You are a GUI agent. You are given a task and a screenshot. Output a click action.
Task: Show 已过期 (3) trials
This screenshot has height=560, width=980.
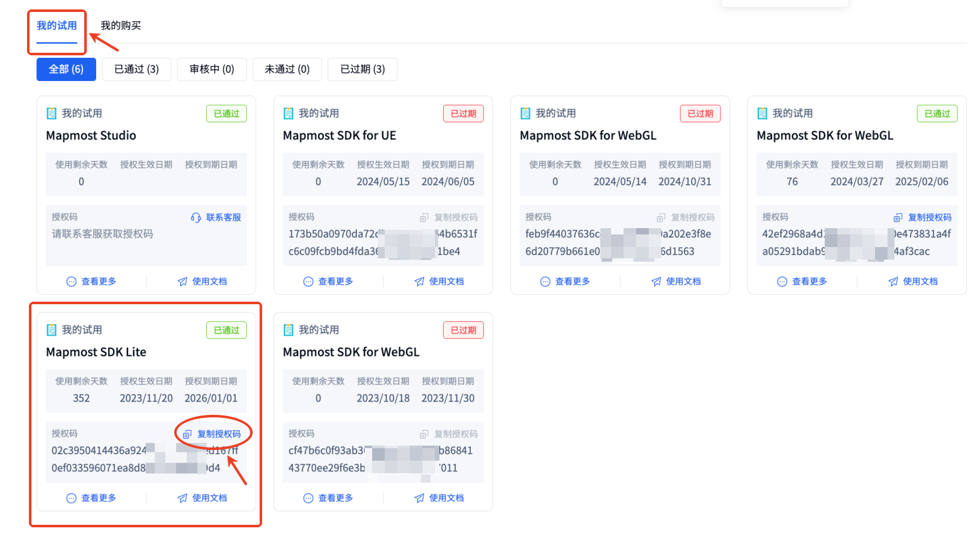coord(363,69)
